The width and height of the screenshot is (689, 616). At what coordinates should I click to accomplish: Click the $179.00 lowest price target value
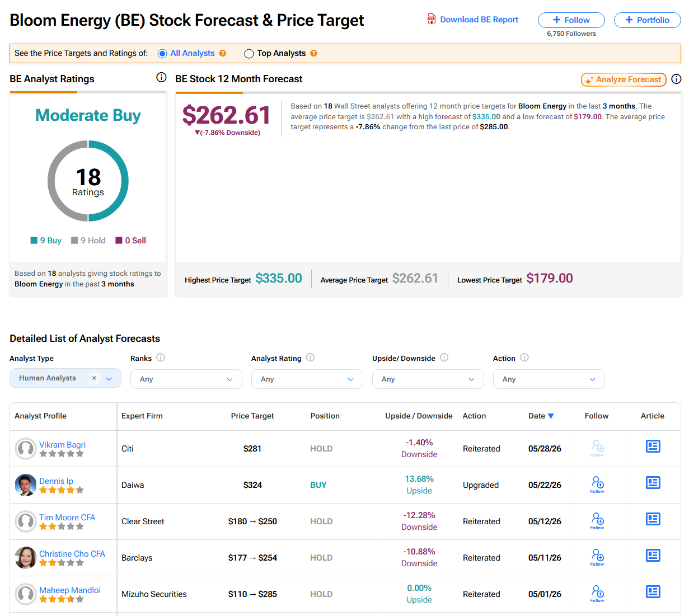tap(550, 278)
